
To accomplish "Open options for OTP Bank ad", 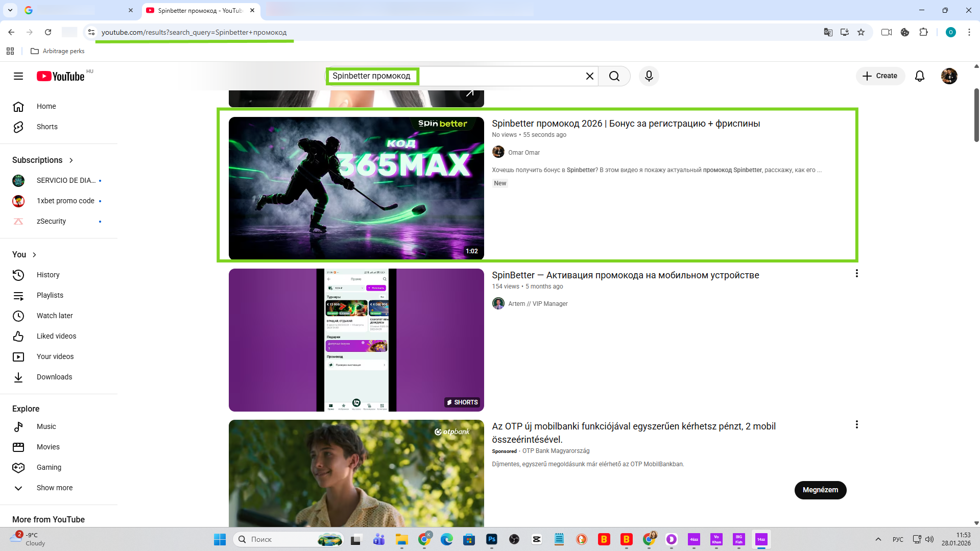I will click(857, 424).
